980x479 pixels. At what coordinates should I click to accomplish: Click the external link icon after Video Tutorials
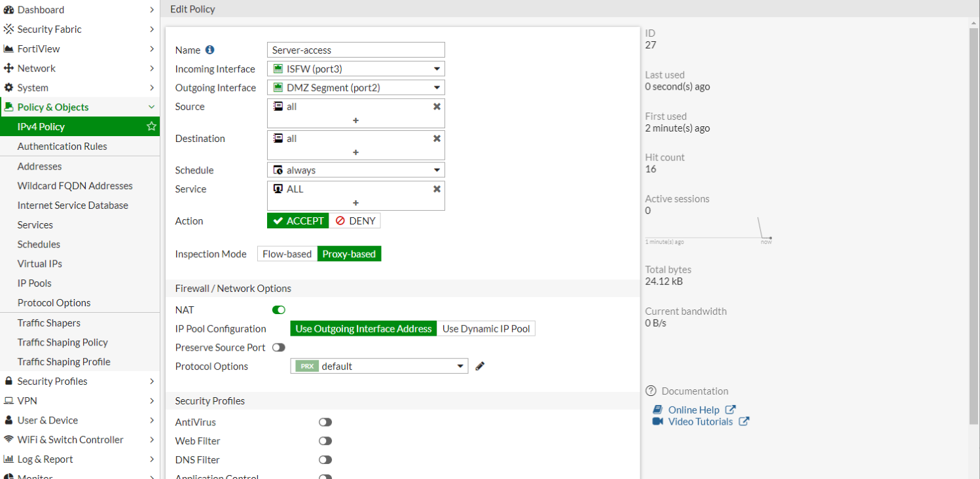pos(744,421)
